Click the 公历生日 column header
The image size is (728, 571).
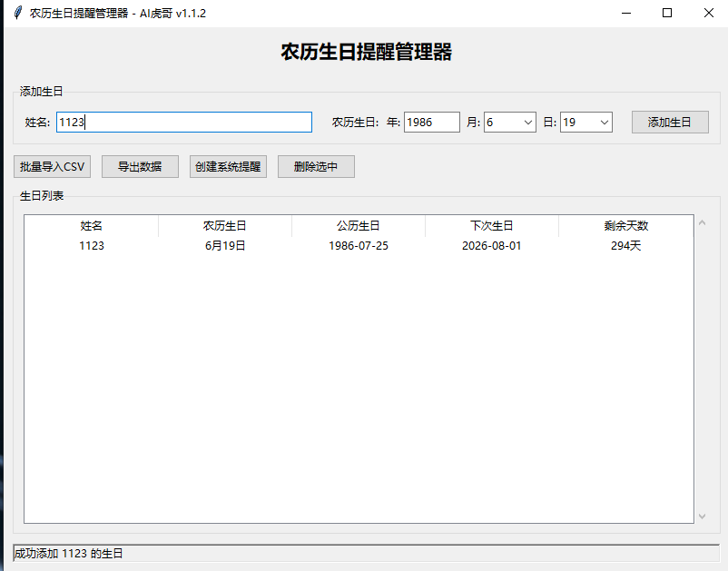tap(357, 225)
